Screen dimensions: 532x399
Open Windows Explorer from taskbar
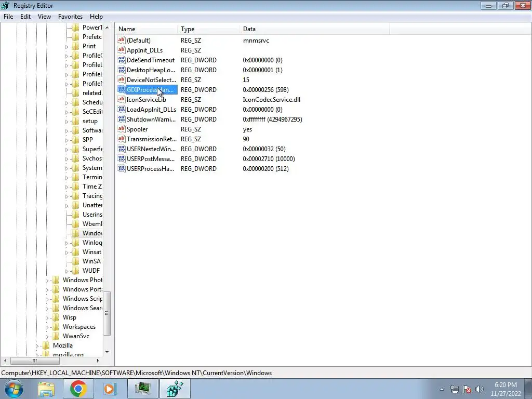click(46, 389)
